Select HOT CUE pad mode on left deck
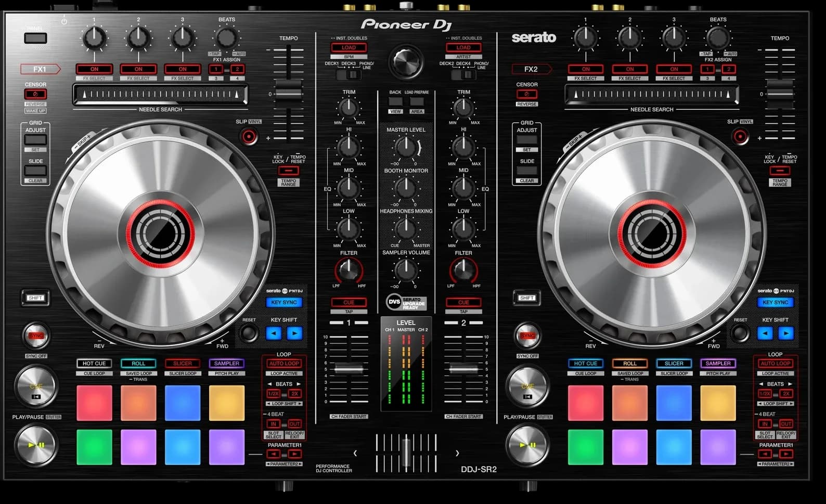 pos(94,364)
